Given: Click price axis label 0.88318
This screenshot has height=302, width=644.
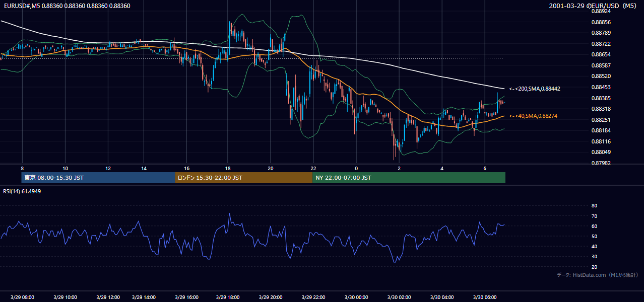Looking at the screenshot, I should pyautogui.click(x=601, y=109).
